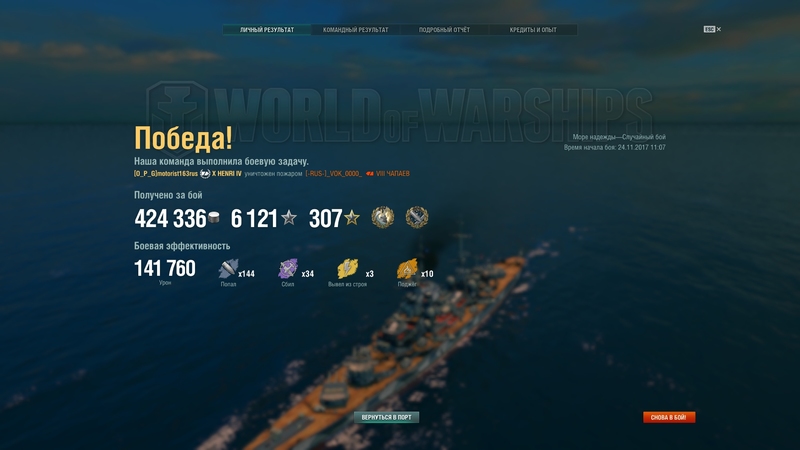Click the first achievement medal icon
The image size is (800, 450).
[x=383, y=217]
